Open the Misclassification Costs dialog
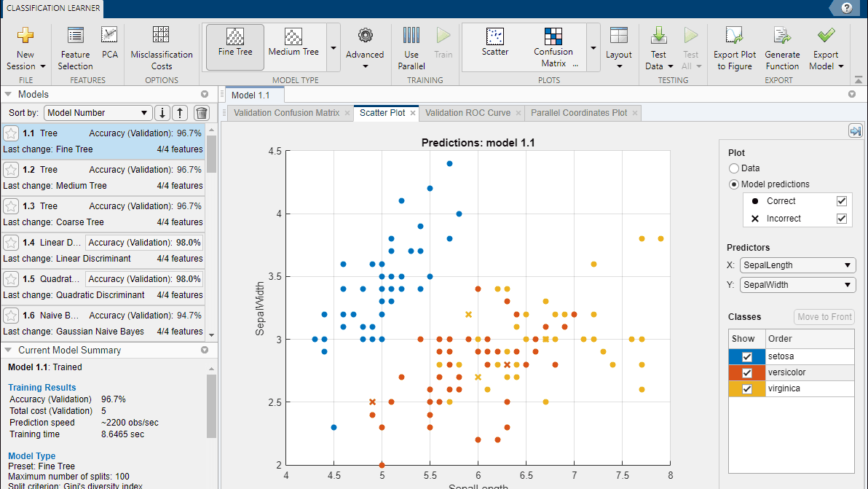The height and width of the screenshot is (489, 868). pyautogui.click(x=161, y=47)
